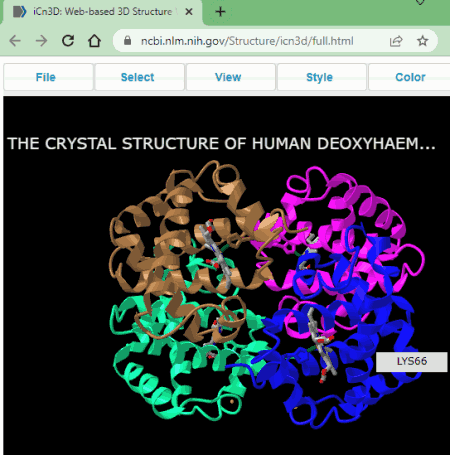
Task: Bookmark this page with the star
Action: (423, 41)
